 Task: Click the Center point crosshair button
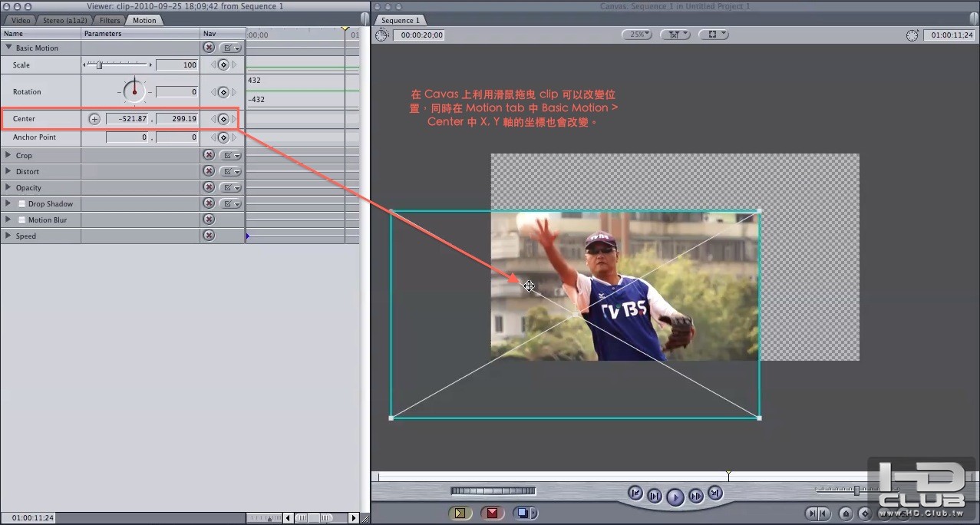pyautogui.click(x=94, y=119)
